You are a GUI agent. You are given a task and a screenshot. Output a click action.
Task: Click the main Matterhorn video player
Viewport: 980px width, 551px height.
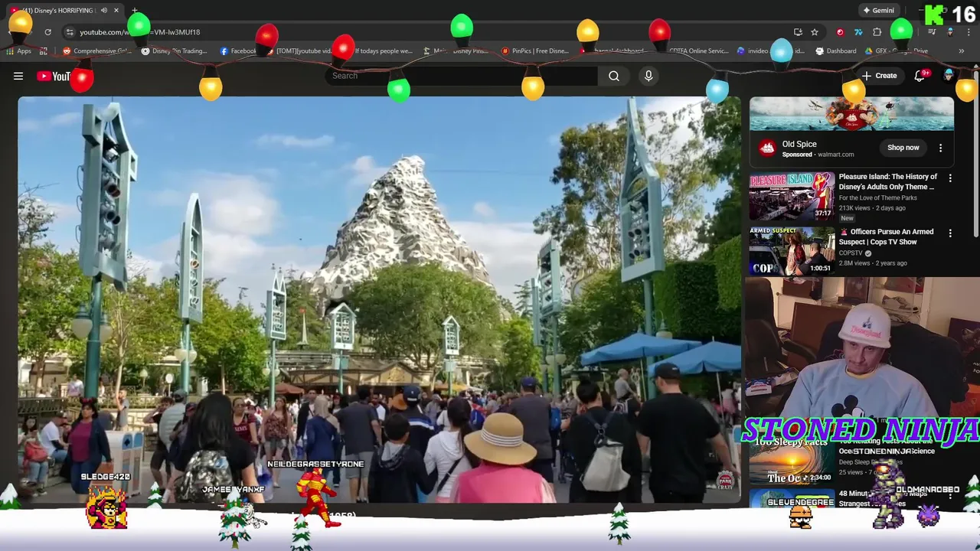[x=379, y=299]
